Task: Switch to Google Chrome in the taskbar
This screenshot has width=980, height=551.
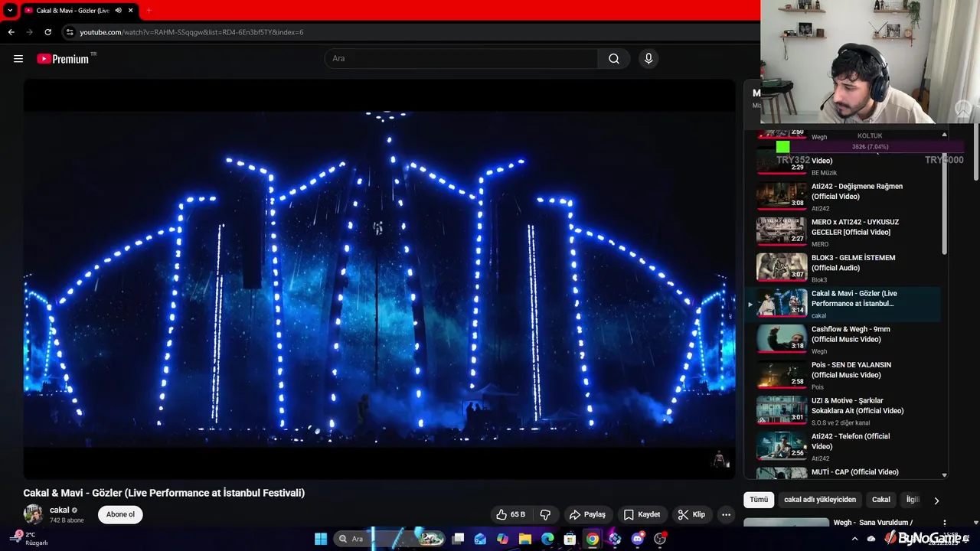Action: 593,539
